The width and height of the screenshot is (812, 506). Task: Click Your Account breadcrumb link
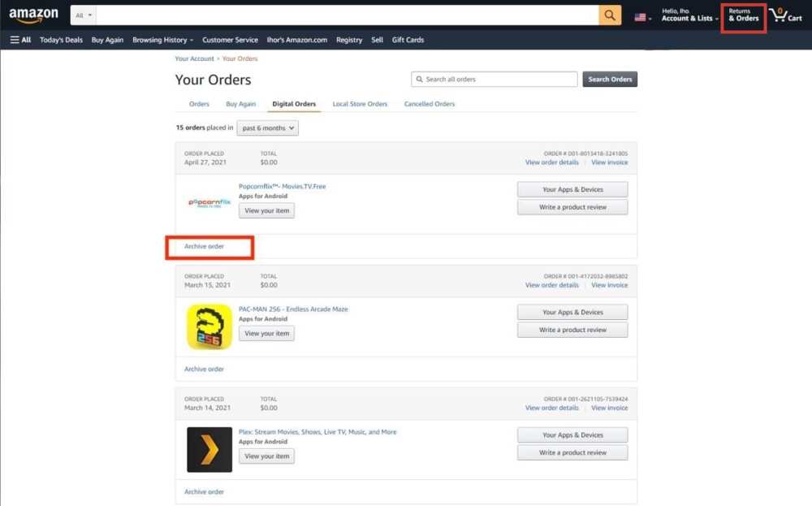pos(194,58)
